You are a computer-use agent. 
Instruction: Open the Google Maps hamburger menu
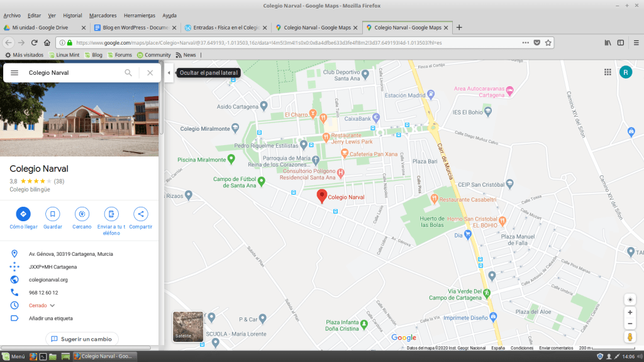point(14,73)
